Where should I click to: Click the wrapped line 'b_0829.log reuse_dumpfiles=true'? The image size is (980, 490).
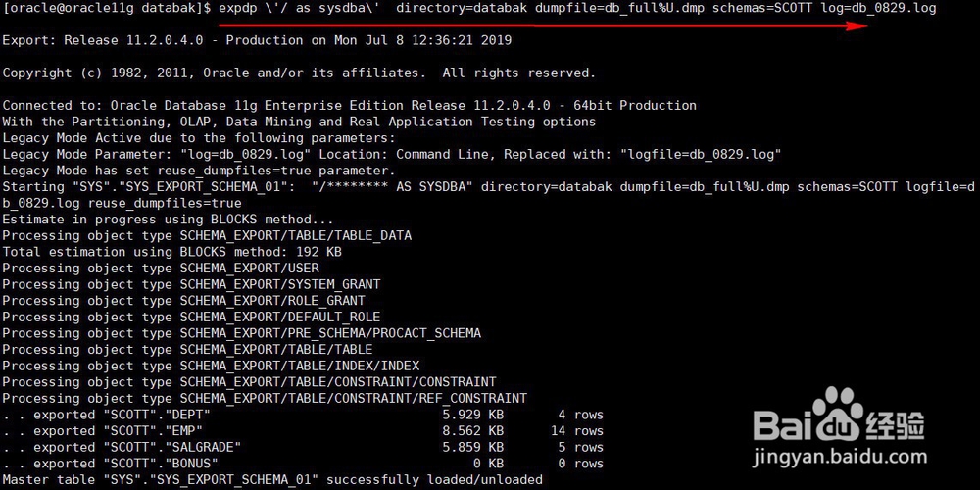122,203
